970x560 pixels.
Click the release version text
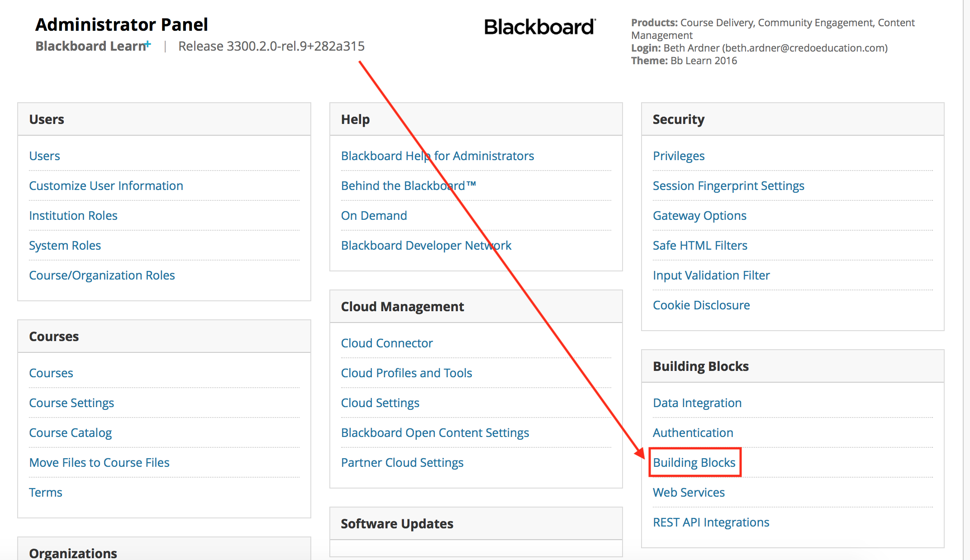pyautogui.click(x=271, y=46)
